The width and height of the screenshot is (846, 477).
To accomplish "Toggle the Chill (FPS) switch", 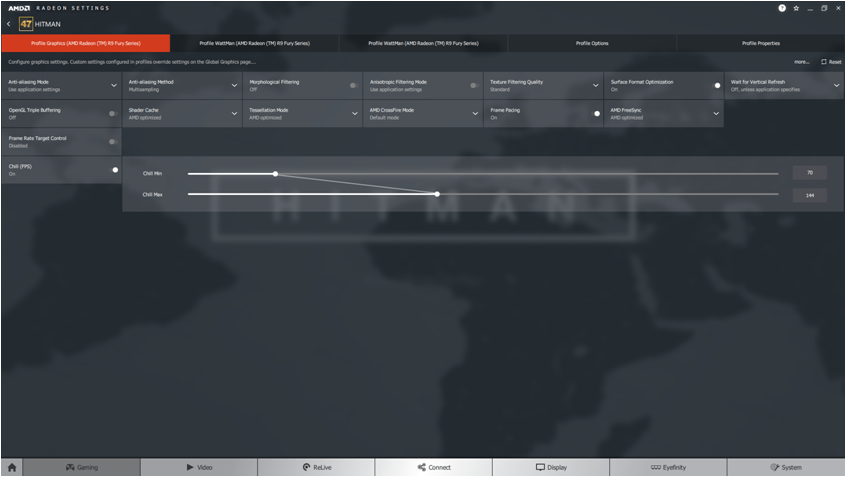I will 113,169.
